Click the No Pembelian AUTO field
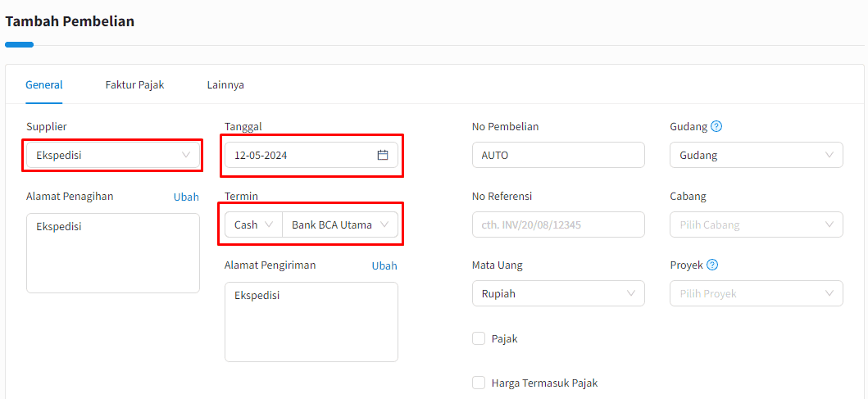The width and height of the screenshot is (868, 399). pyautogui.click(x=558, y=155)
